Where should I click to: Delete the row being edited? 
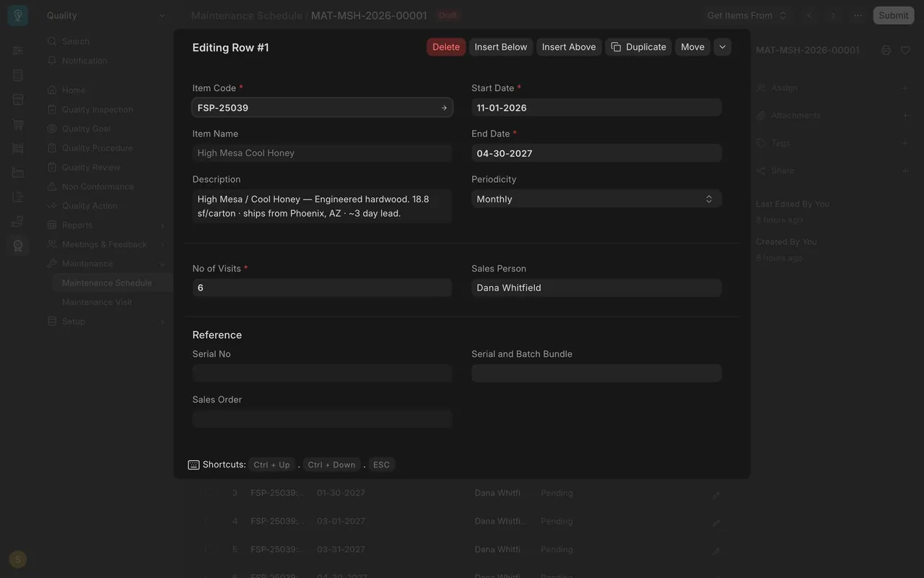click(446, 47)
